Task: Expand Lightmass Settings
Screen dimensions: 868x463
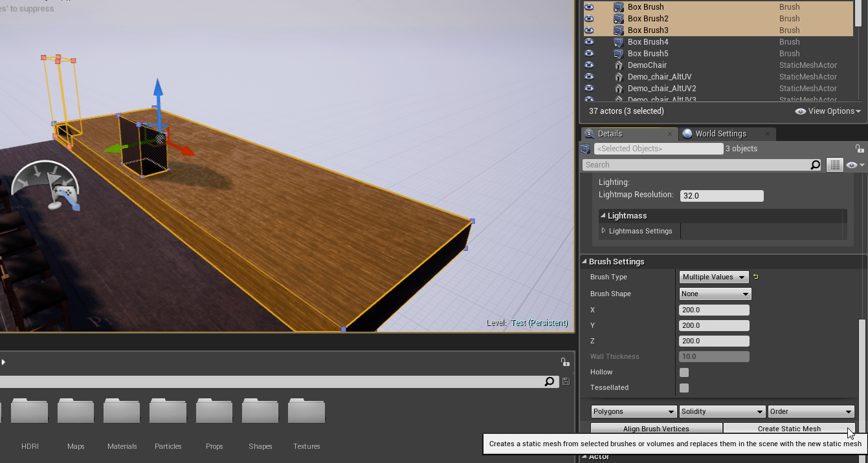Action: (x=603, y=231)
